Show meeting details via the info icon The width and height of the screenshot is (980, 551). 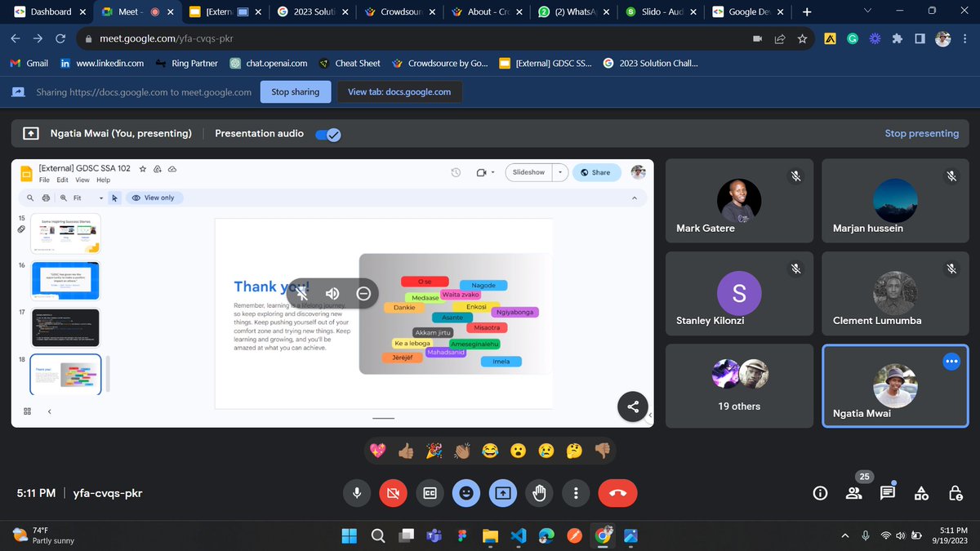coord(819,493)
